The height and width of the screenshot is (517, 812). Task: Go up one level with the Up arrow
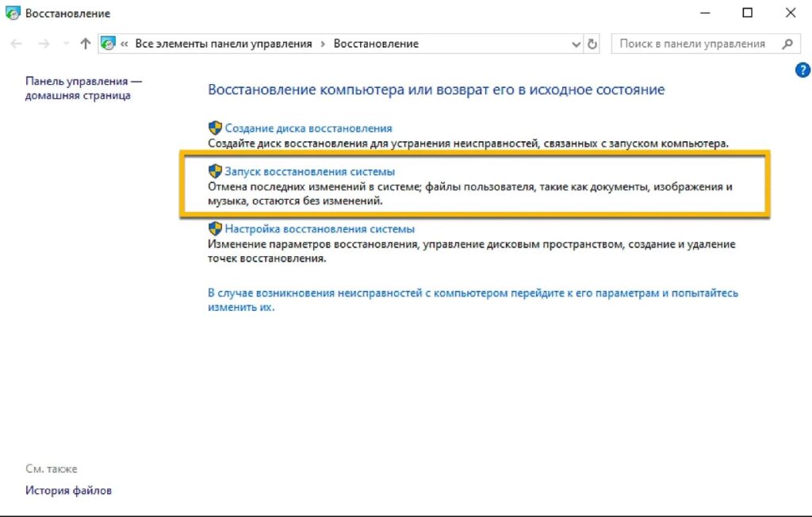coord(86,44)
